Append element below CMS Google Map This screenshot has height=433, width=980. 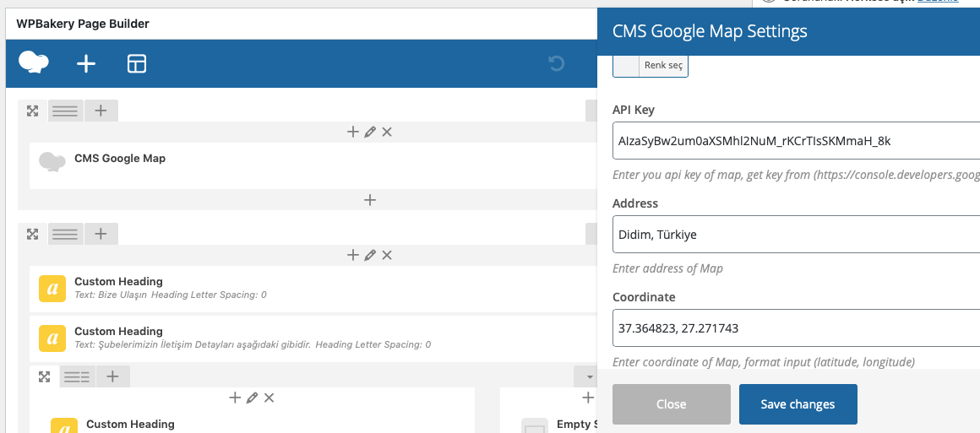tap(370, 200)
